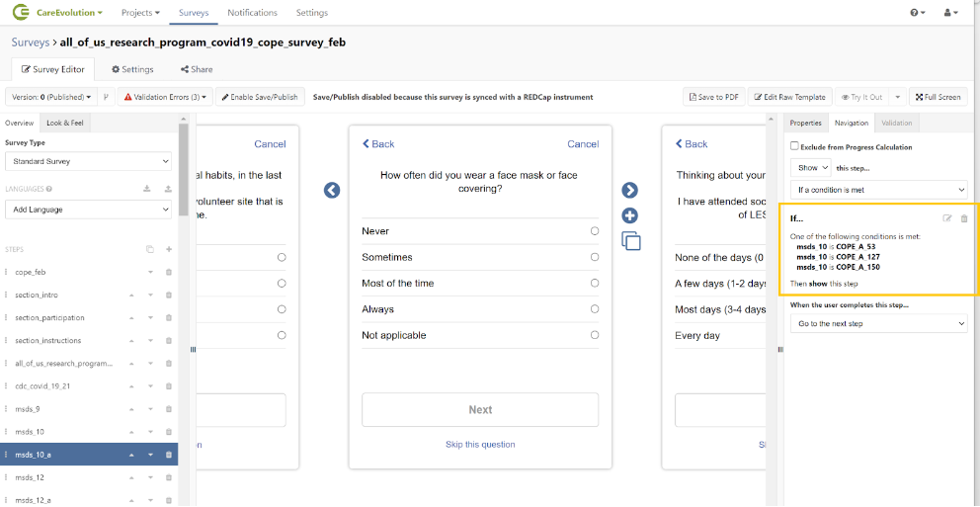Switch to the Properties tab
The image size is (980, 507).
coord(805,123)
